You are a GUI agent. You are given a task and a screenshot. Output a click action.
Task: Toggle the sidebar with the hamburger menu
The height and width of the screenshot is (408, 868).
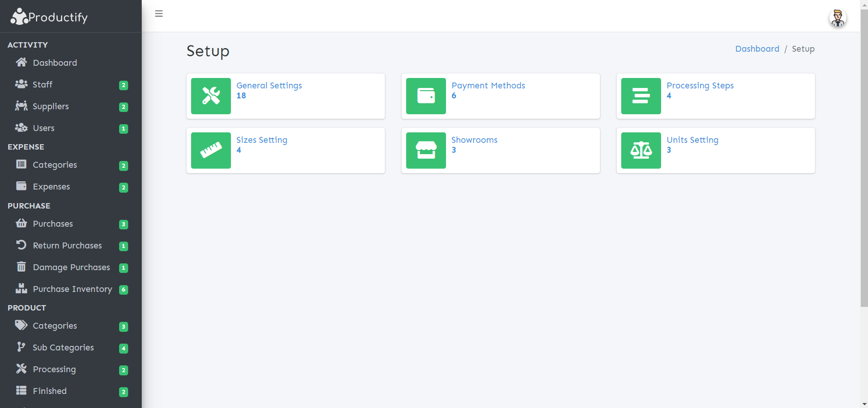coord(158,14)
